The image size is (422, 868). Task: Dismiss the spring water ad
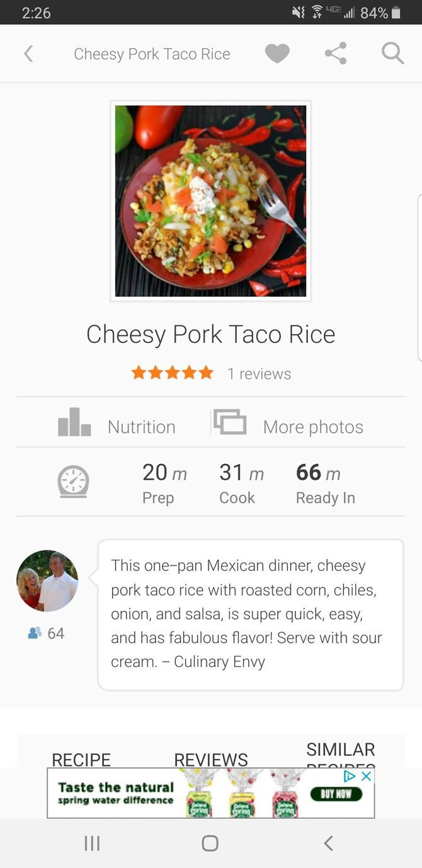[x=366, y=777]
